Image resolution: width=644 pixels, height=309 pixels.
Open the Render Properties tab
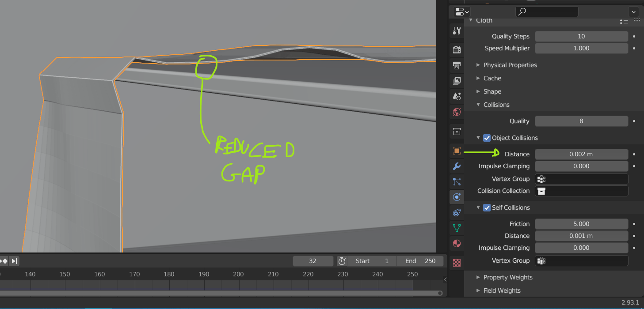[x=457, y=49]
